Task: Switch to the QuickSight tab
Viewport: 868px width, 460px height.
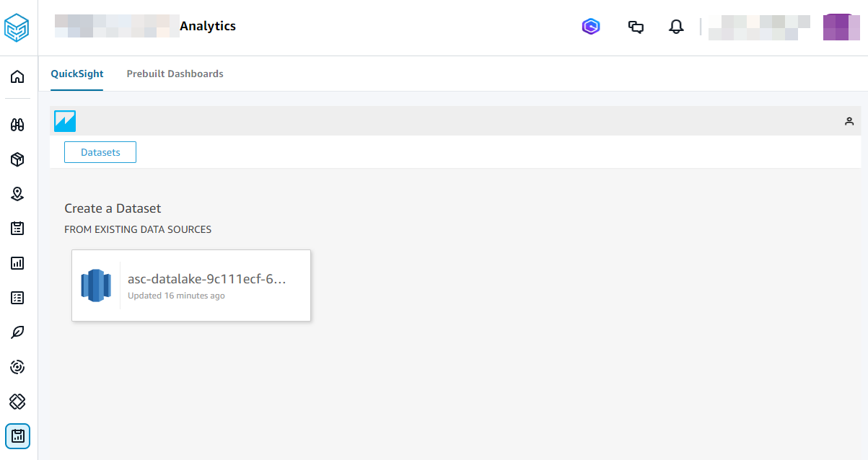Action: click(x=77, y=74)
